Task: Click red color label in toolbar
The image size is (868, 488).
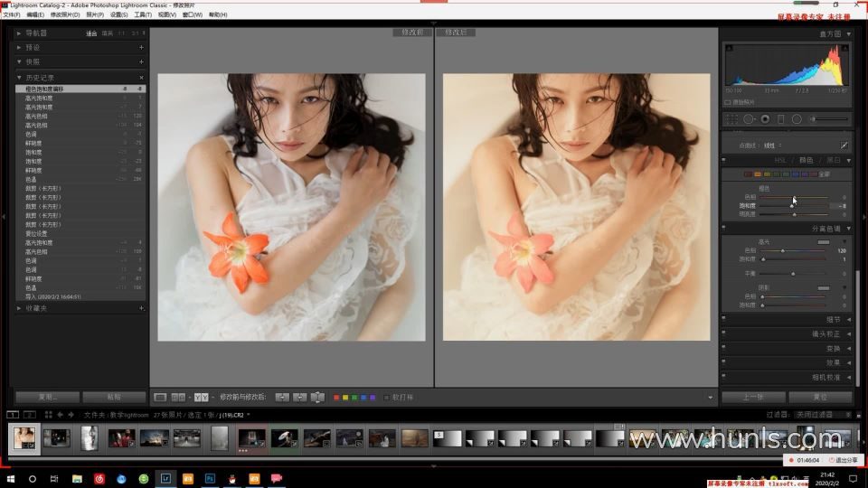Action: (336, 398)
